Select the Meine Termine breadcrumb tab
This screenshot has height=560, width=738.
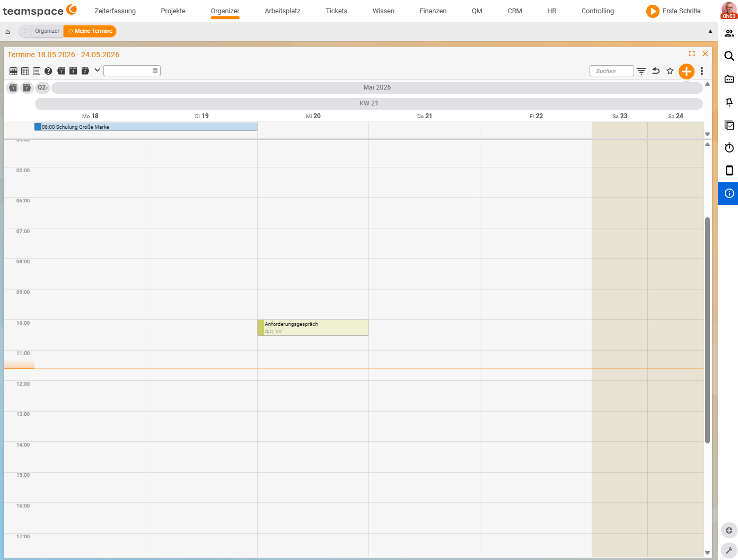90,31
